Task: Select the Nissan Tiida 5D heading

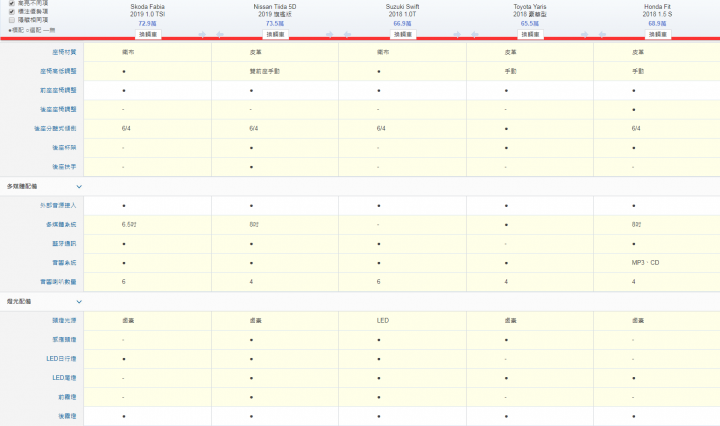Action: [x=275, y=11]
